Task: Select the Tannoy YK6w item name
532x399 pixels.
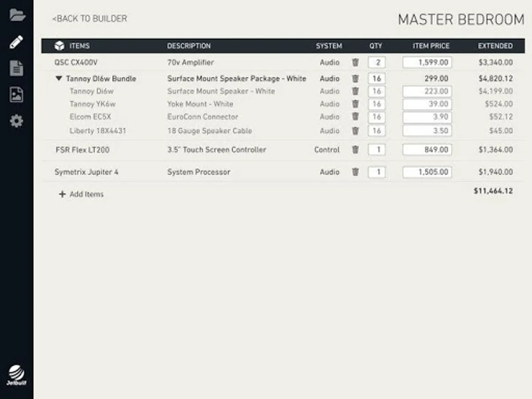Action: tap(92, 104)
